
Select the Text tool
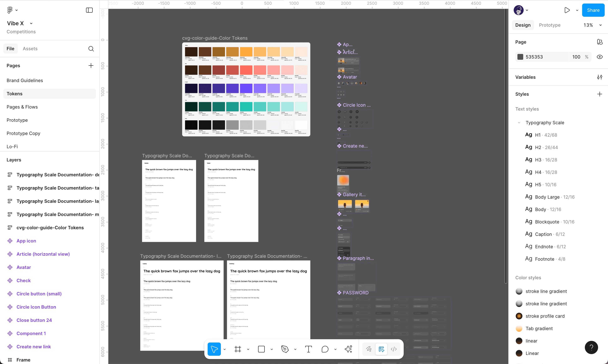[308, 349]
